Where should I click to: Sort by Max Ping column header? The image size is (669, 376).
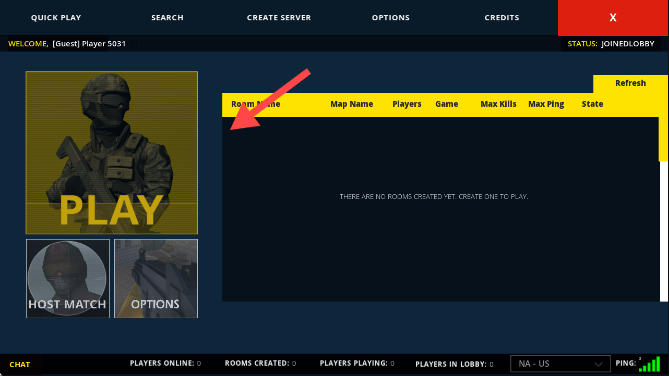tap(546, 104)
